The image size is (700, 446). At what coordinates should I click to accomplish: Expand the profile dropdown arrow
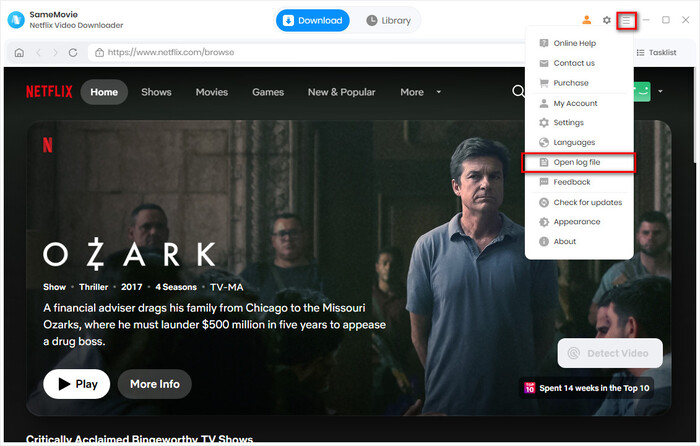pyautogui.click(x=660, y=92)
